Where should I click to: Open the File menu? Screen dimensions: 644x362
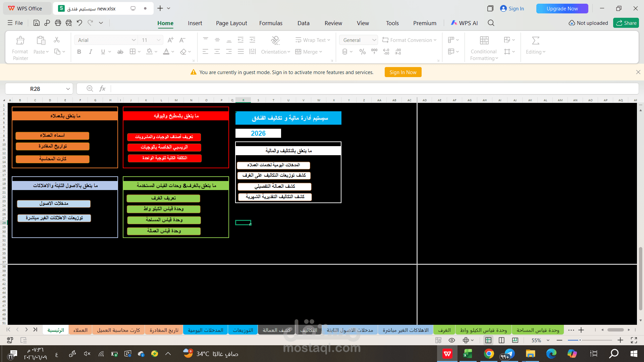(15, 23)
